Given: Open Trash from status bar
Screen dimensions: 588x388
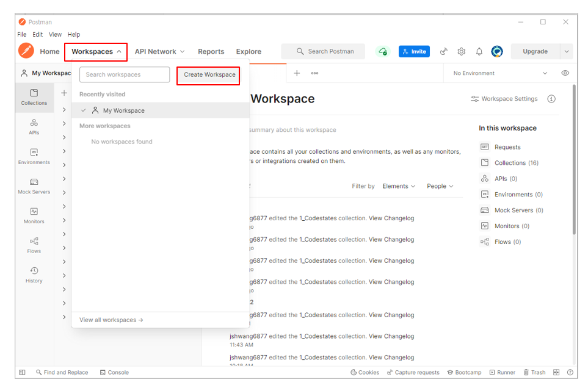Looking at the screenshot, I should coord(534,372).
